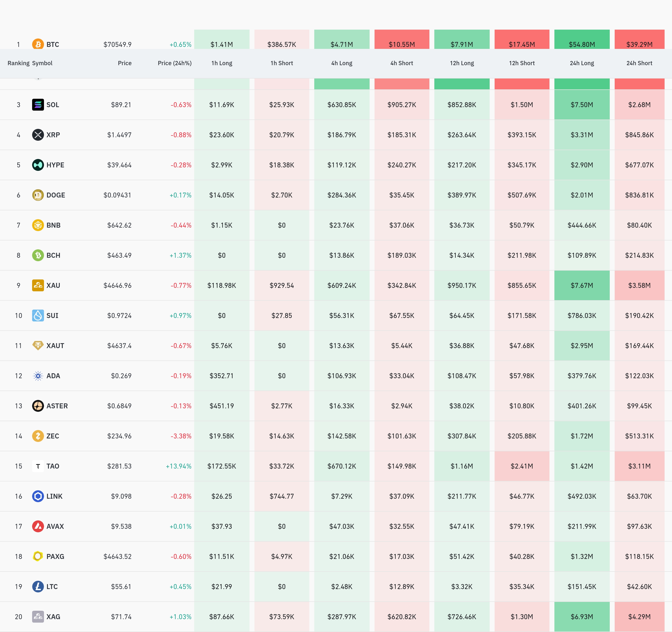This screenshot has width=672, height=632.
Task: Click the Litecoin LTC icon
Action: pos(38,586)
